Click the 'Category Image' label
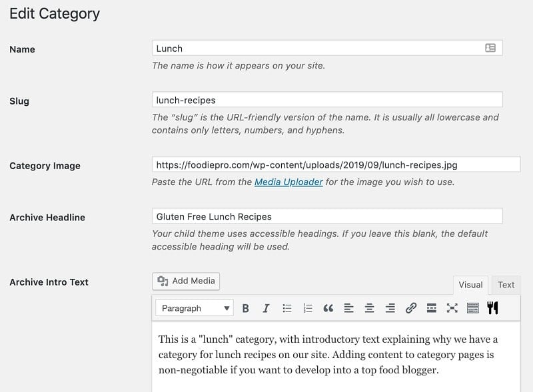 click(45, 166)
